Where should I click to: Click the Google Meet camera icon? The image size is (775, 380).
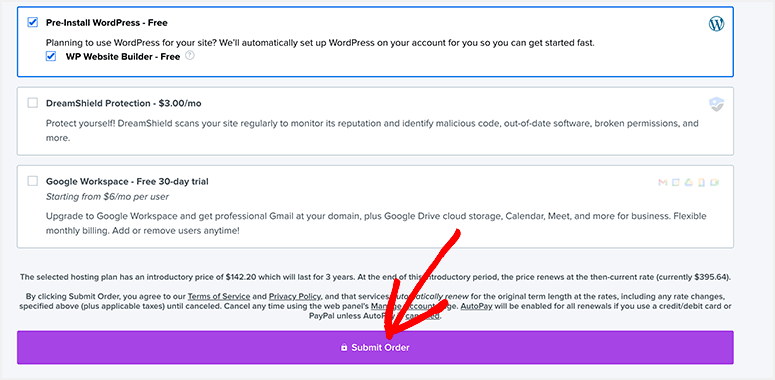[x=715, y=182]
